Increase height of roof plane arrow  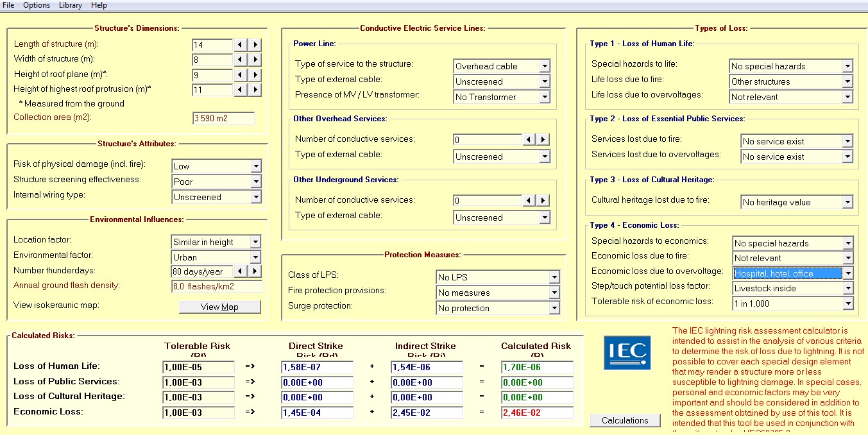(255, 75)
